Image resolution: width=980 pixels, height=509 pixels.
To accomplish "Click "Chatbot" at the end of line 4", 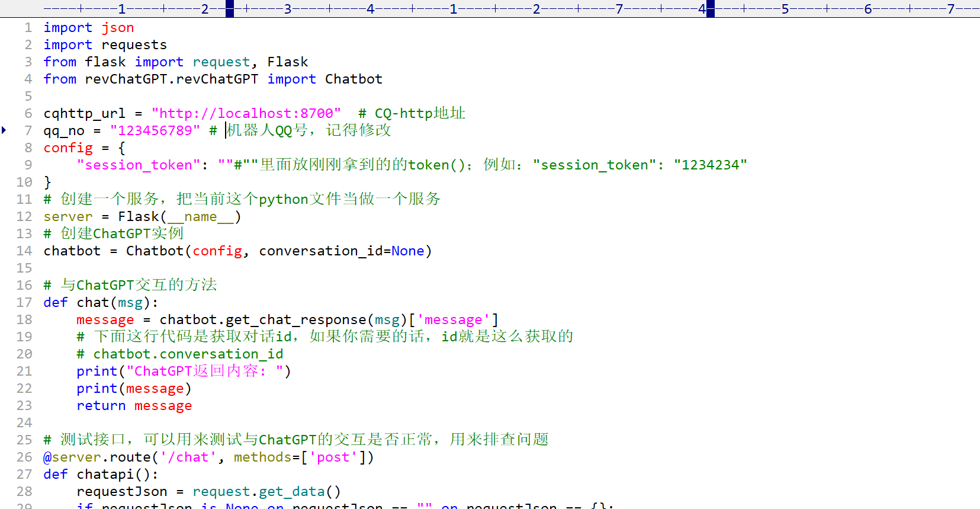I will (x=354, y=79).
